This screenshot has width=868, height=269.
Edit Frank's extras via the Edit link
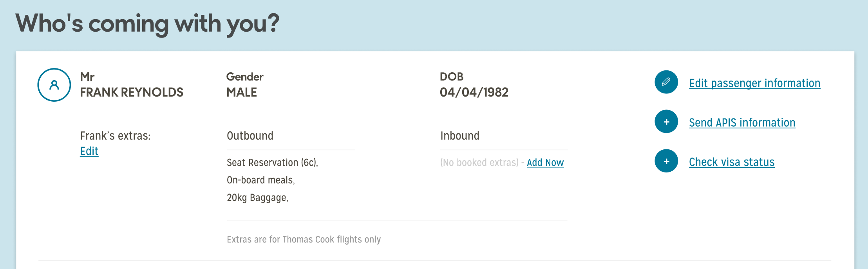89,151
